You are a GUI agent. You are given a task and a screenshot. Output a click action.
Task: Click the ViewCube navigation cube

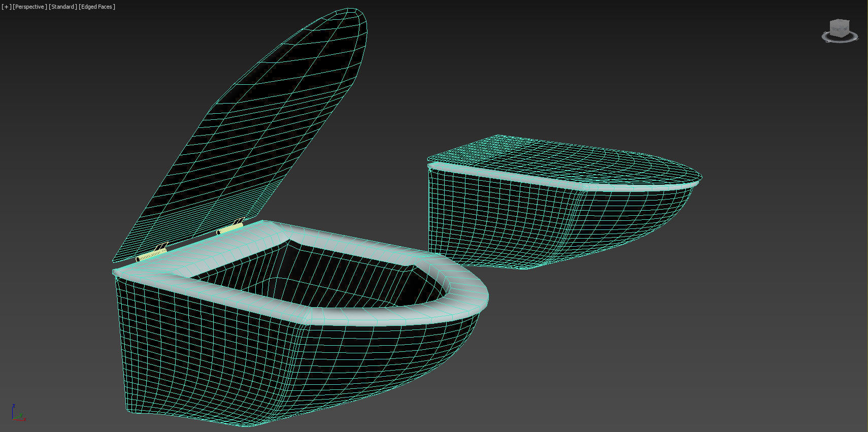[x=840, y=27]
